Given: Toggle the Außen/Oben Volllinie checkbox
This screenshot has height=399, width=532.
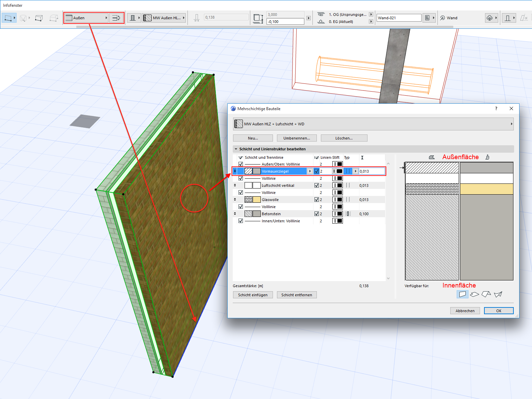Looking at the screenshot, I should pyautogui.click(x=240, y=164).
